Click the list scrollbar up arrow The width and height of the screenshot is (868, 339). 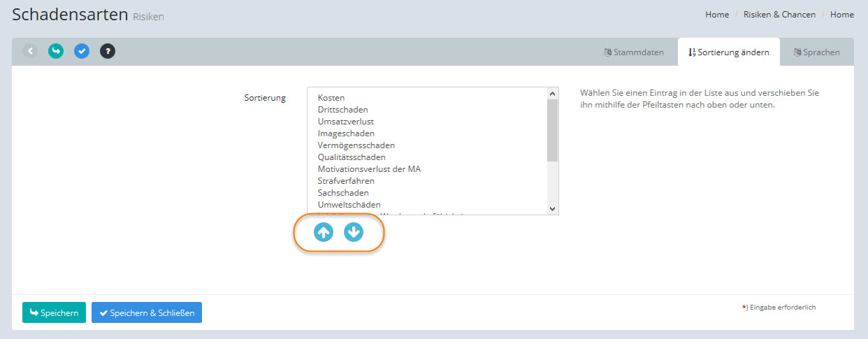click(x=552, y=94)
